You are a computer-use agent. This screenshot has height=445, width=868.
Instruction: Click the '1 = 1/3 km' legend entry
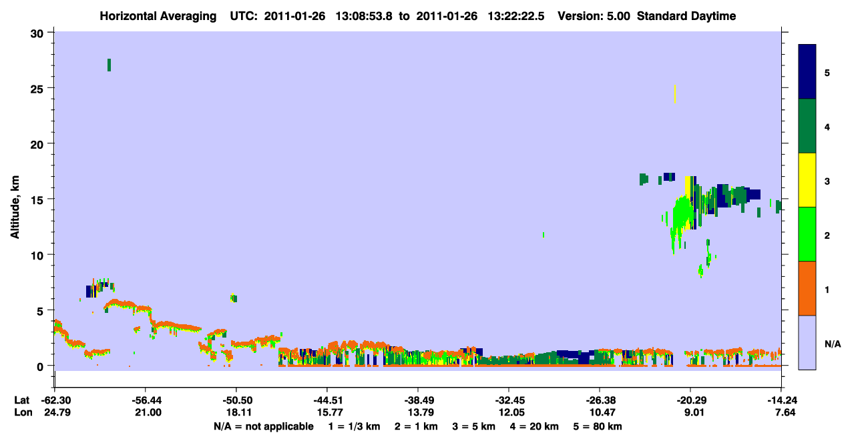[x=355, y=426]
